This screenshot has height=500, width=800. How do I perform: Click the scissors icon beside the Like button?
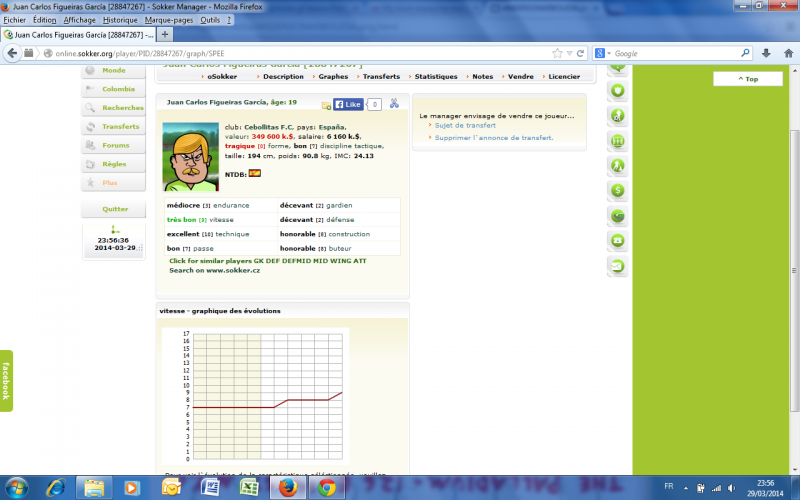(394, 103)
